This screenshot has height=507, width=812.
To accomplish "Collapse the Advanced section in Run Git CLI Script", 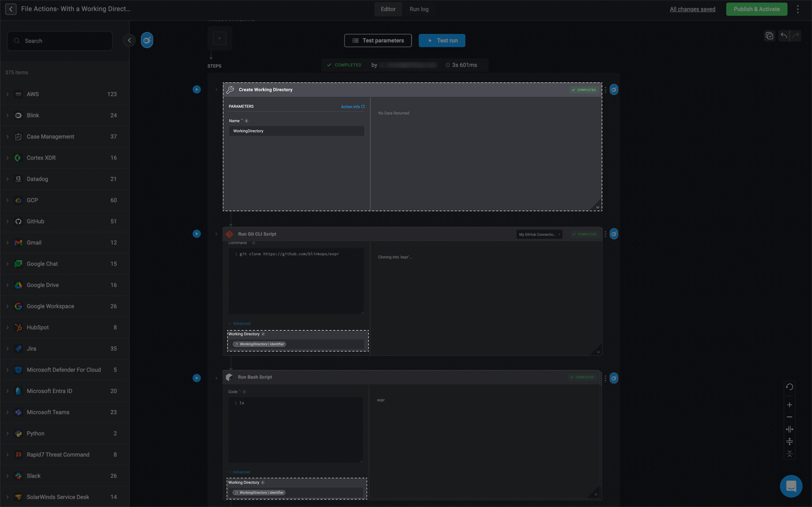I will (239, 323).
